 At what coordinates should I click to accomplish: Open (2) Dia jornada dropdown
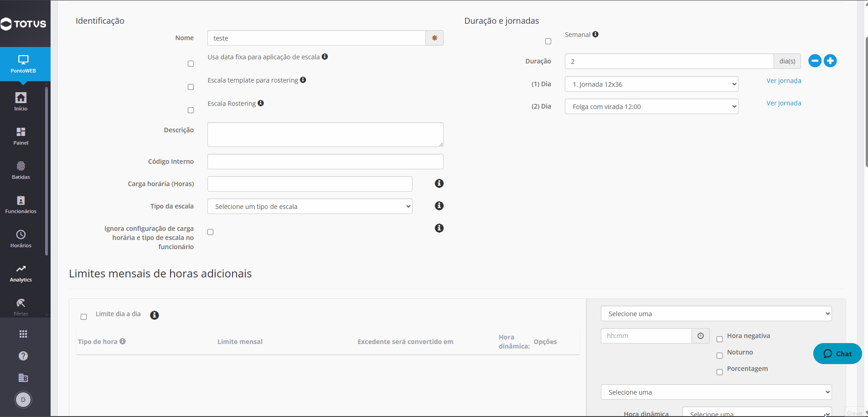[651, 106]
